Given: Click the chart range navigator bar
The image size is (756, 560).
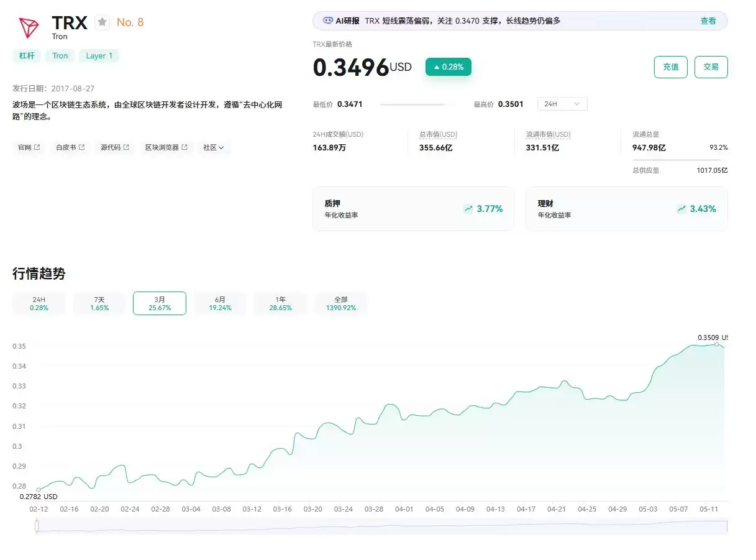Looking at the screenshot, I should click(x=381, y=526).
